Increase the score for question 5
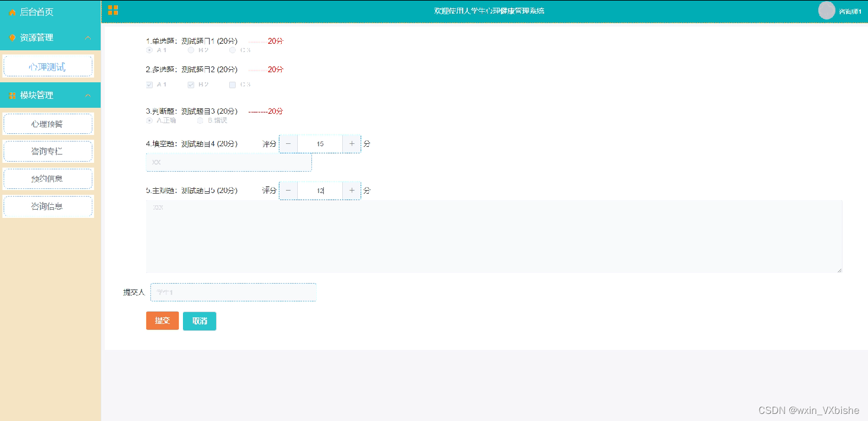 [x=352, y=191]
